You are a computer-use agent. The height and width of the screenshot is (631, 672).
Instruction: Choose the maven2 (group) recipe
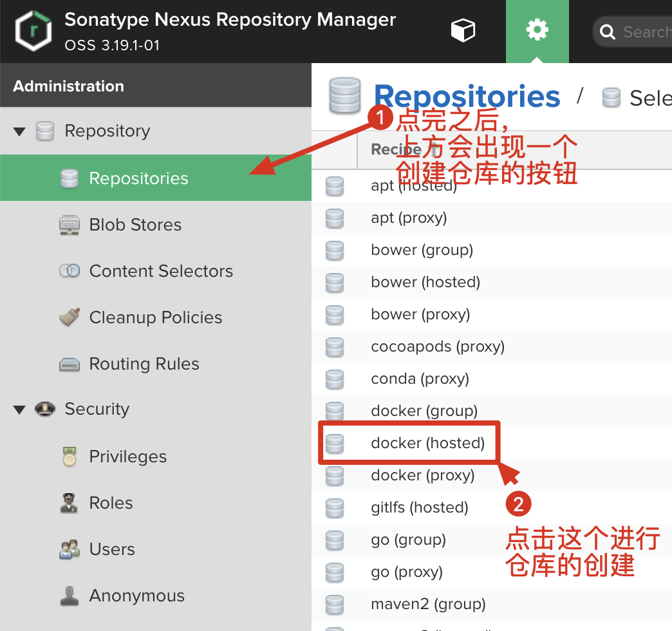pos(428,604)
